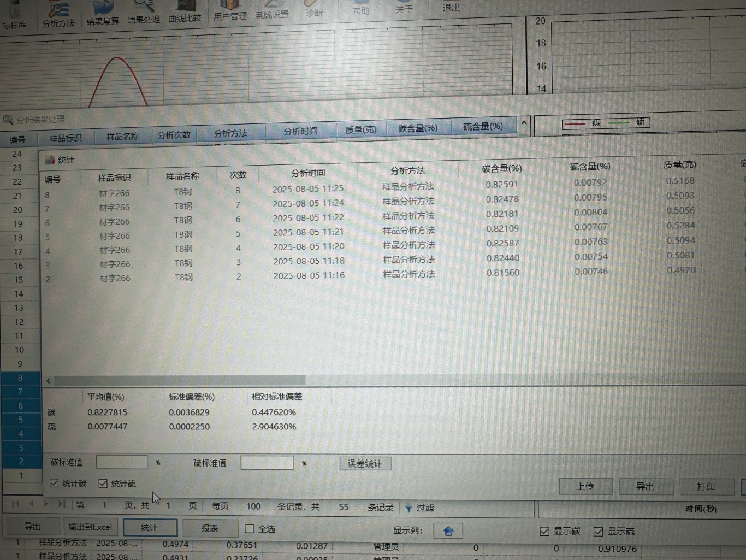Screen dimensions: 746x560
Task: Toggle the 显示碳 checkbox
Action: (544, 531)
